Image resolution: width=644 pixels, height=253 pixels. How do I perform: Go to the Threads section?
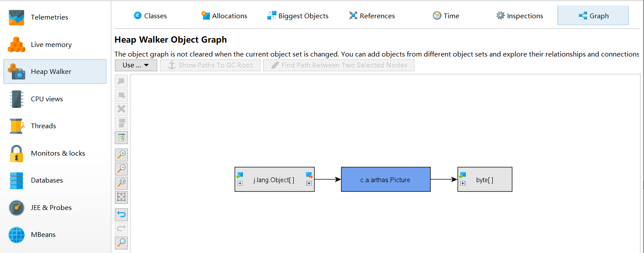(x=43, y=126)
